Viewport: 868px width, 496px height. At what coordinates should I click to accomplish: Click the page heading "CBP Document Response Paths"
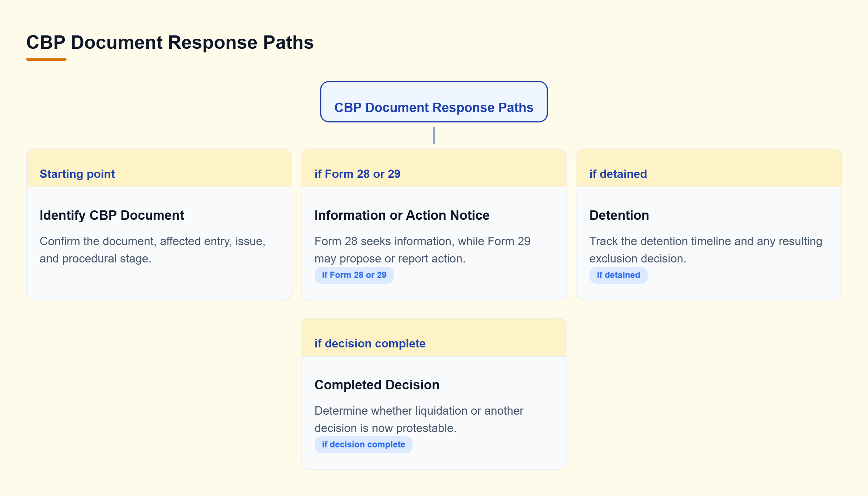coord(170,42)
